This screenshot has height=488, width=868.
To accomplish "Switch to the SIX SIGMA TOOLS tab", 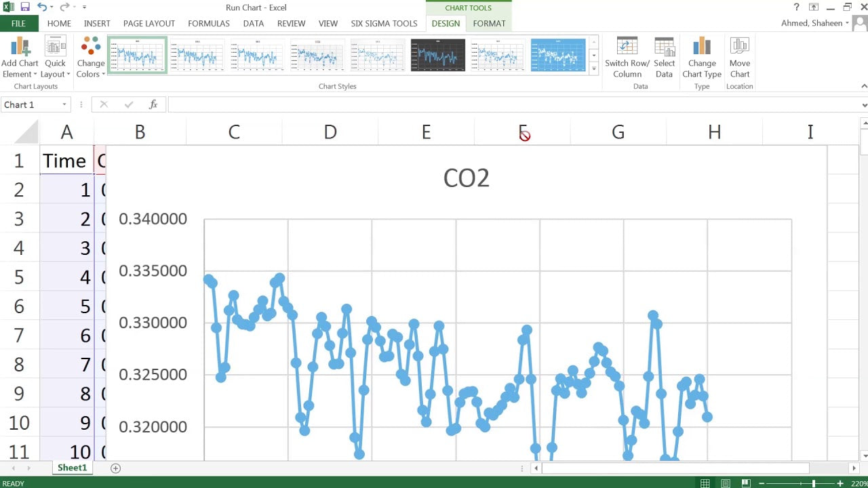I will tap(384, 23).
